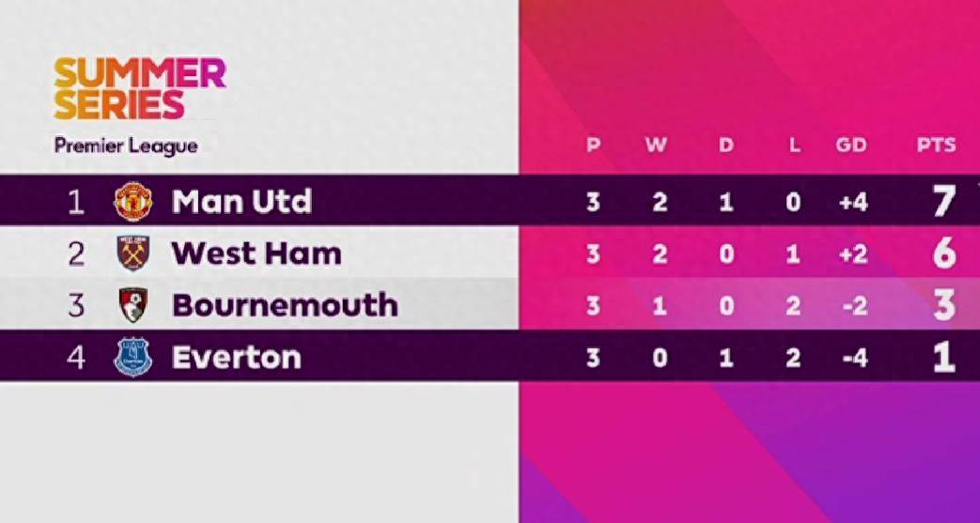Click the Premier League subtitle text

pyautogui.click(x=126, y=146)
